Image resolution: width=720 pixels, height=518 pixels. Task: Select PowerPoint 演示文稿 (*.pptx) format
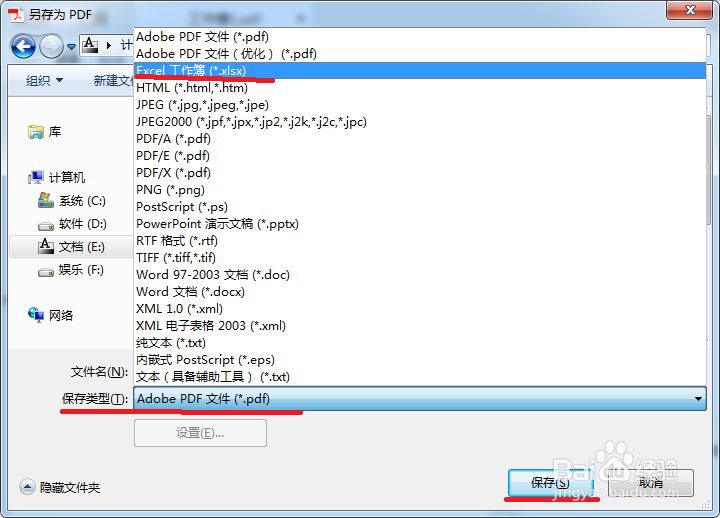(420, 224)
